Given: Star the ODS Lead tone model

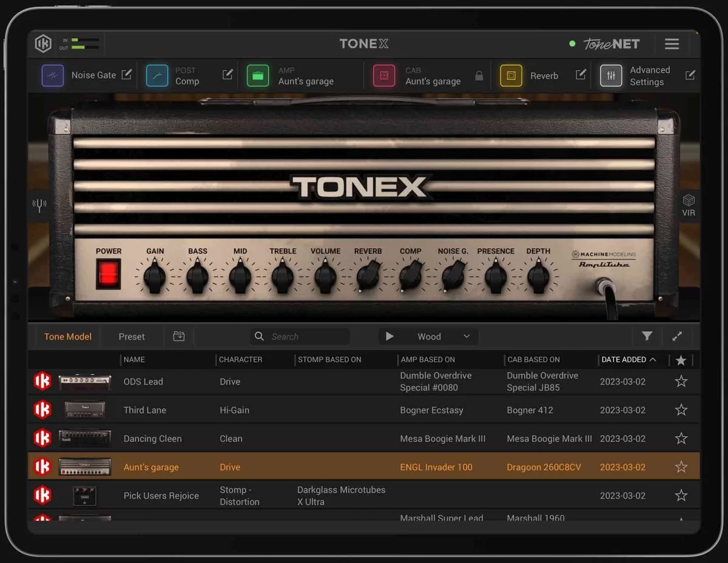Looking at the screenshot, I should pos(681,382).
